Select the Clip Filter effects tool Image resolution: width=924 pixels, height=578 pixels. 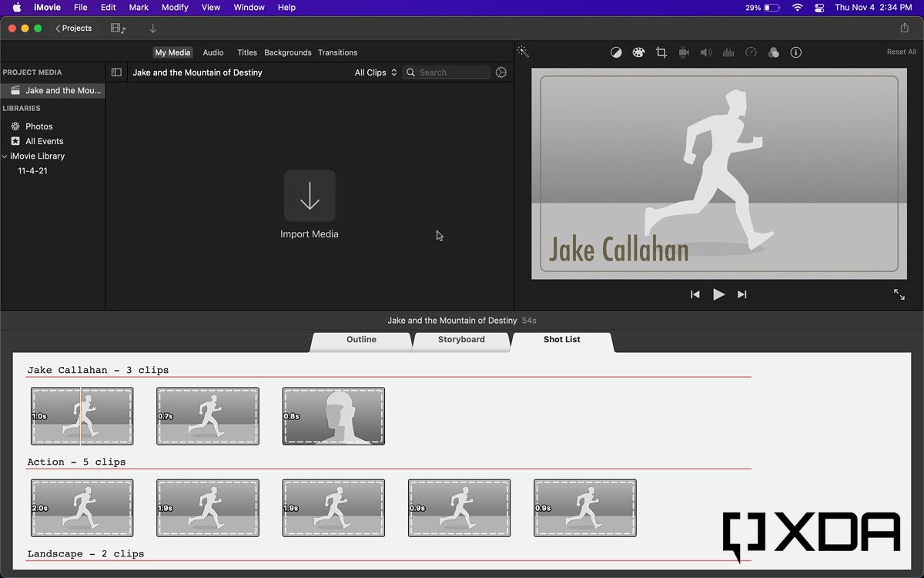(x=773, y=52)
